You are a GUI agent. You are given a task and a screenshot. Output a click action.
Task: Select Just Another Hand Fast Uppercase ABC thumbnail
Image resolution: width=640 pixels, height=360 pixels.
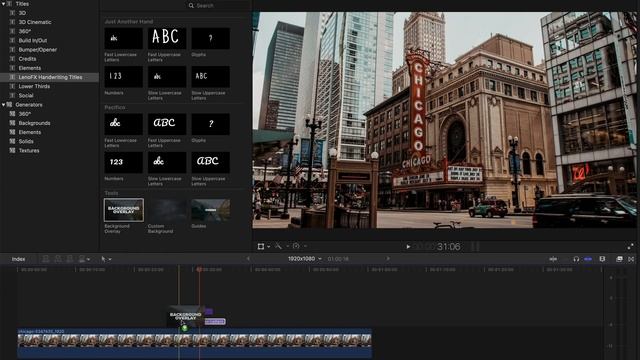(x=167, y=38)
